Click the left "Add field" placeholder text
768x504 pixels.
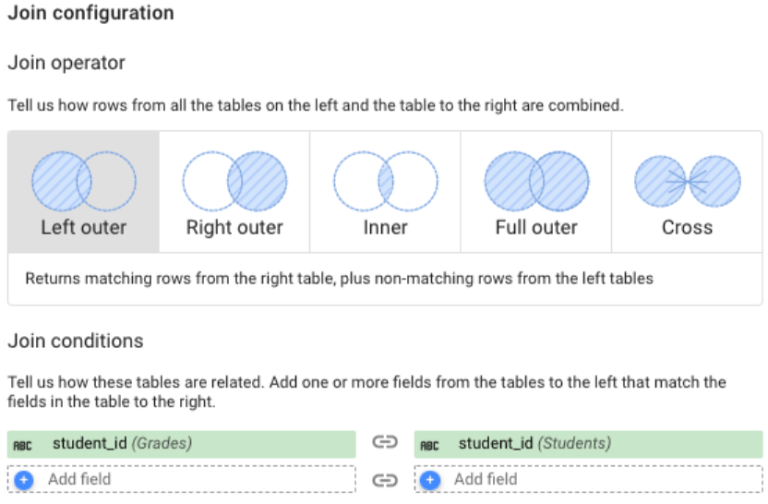coord(79,479)
